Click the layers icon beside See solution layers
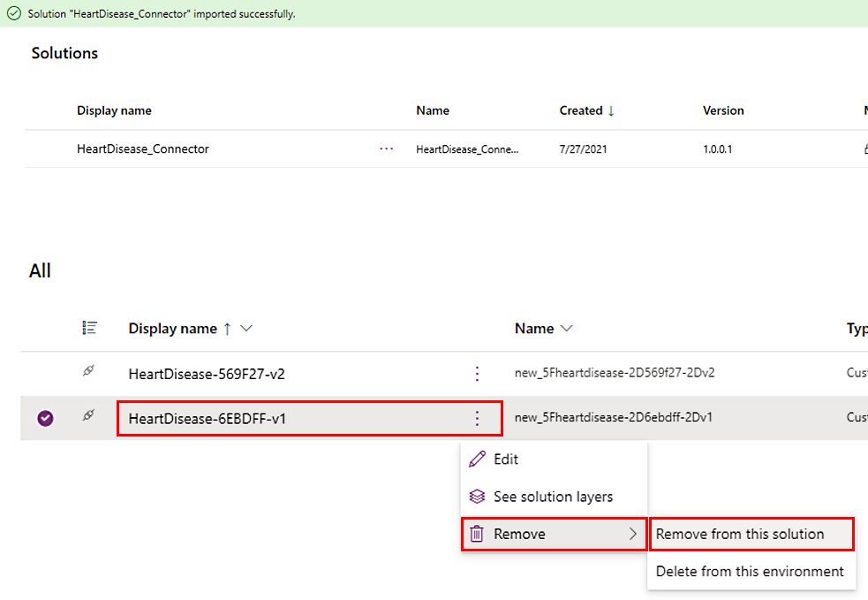868x600 pixels. (x=477, y=497)
